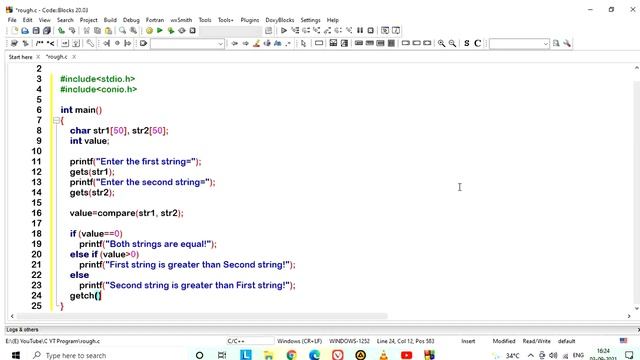The height and width of the screenshot is (360, 640).
Task: Open the wxSmith menu
Action: [x=181, y=20]
